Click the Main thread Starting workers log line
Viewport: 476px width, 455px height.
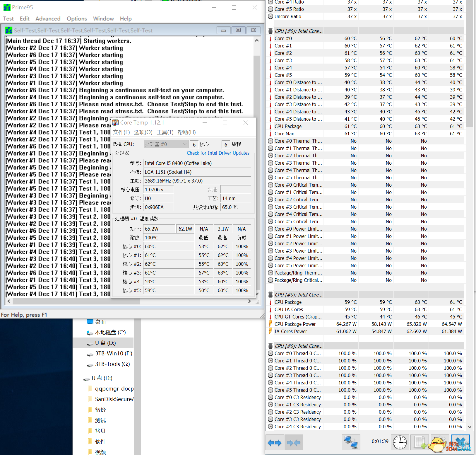pos(69,41)
